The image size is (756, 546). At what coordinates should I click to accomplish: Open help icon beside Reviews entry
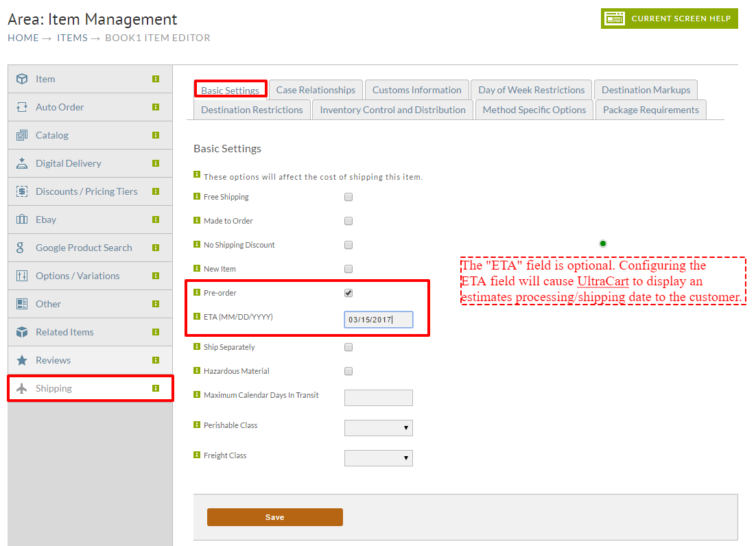coord(156,360)
